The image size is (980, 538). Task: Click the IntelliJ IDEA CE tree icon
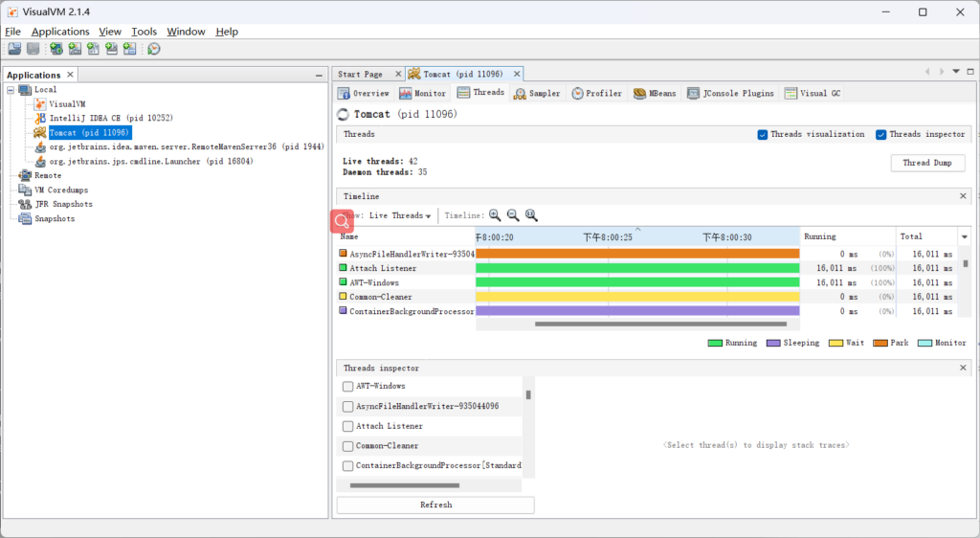[40, 118]
